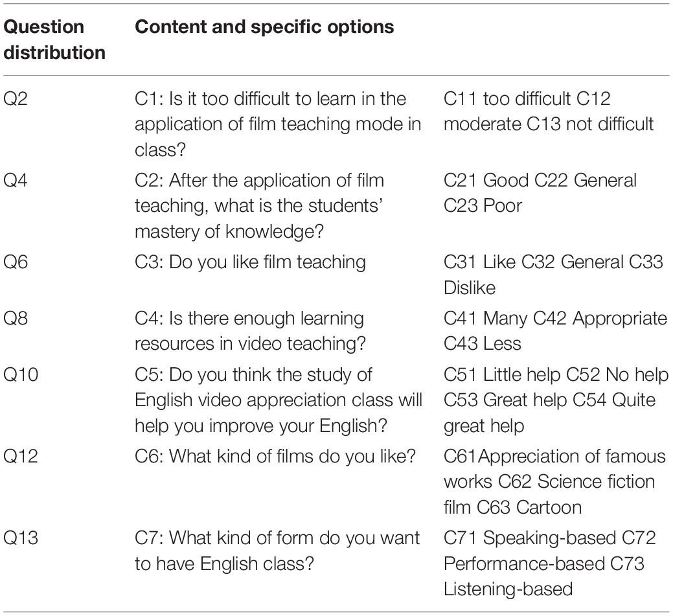Click the Q8 row label

click(15, 319)
